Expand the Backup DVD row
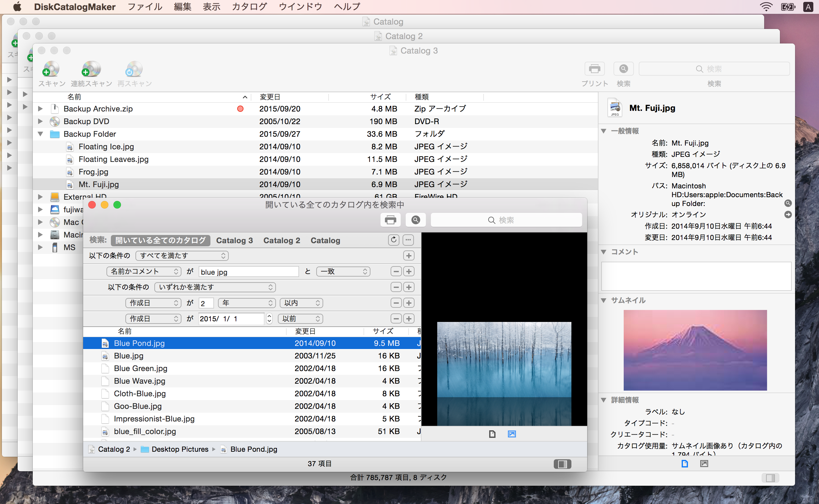This screenshot has height=504, width=819. (40, 121)
